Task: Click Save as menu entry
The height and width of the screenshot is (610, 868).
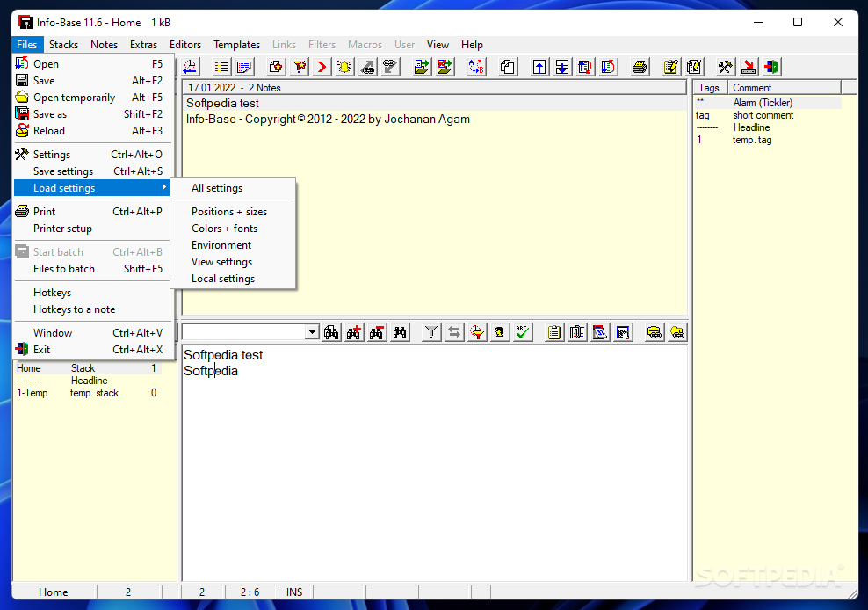Action: pos(93,113)
